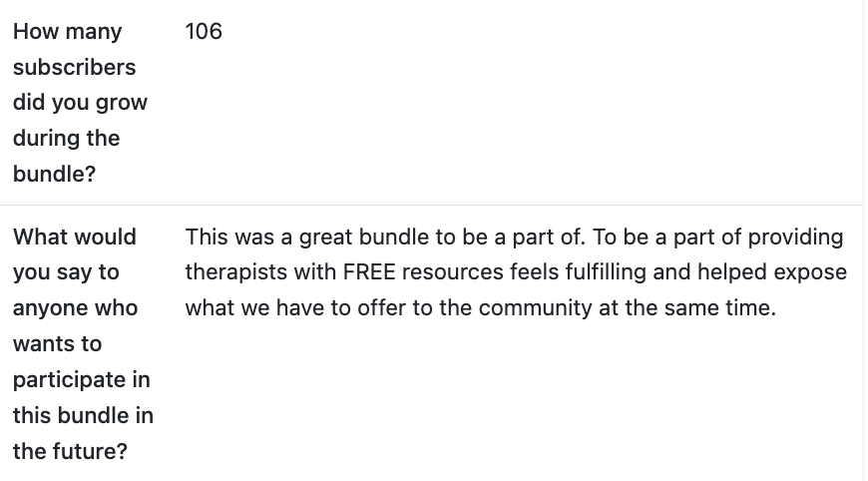Click the word "subscribers" in the first question
Screen dimensions: 868x481
pos(74,67)
